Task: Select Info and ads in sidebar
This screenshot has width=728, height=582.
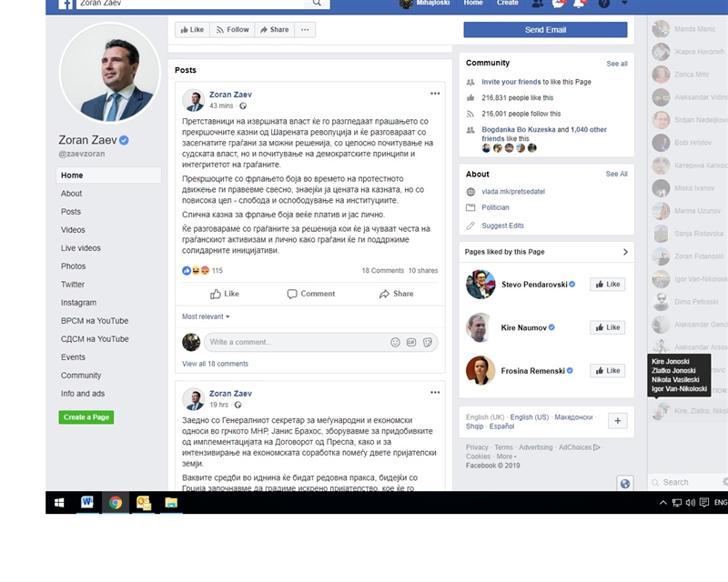Action: point(83,393)
